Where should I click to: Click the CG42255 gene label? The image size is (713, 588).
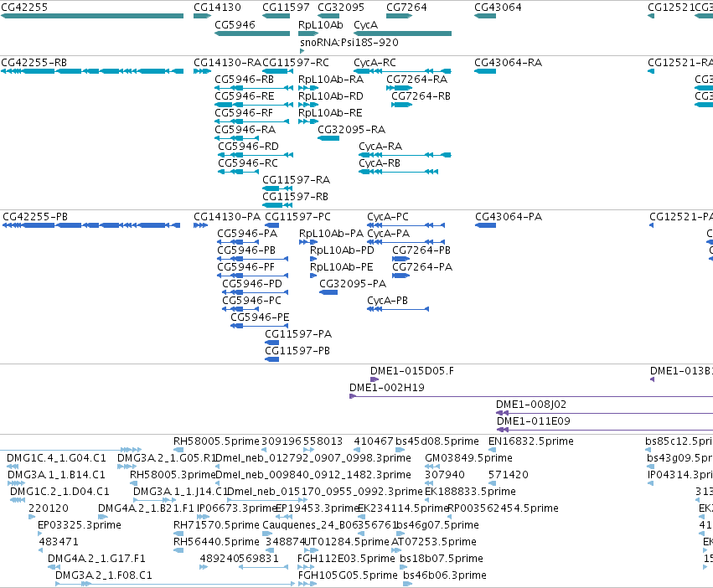(24, 8)
